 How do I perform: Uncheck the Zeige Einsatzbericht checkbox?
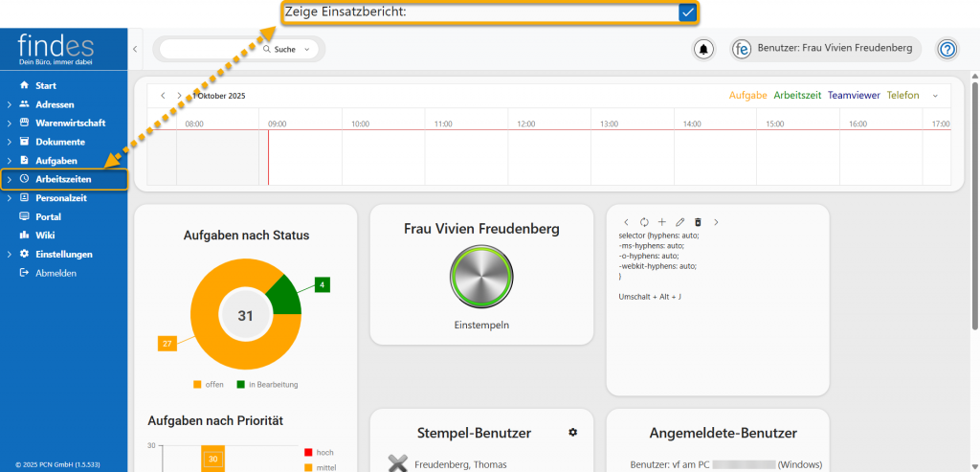click(x=687, y=11)
